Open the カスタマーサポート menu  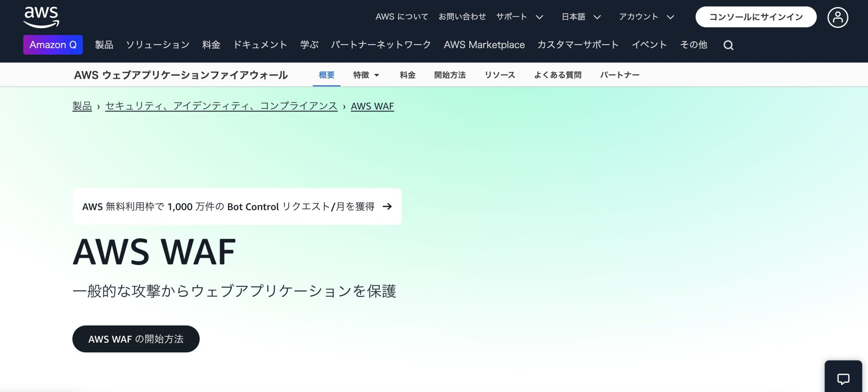pos(578,45)
